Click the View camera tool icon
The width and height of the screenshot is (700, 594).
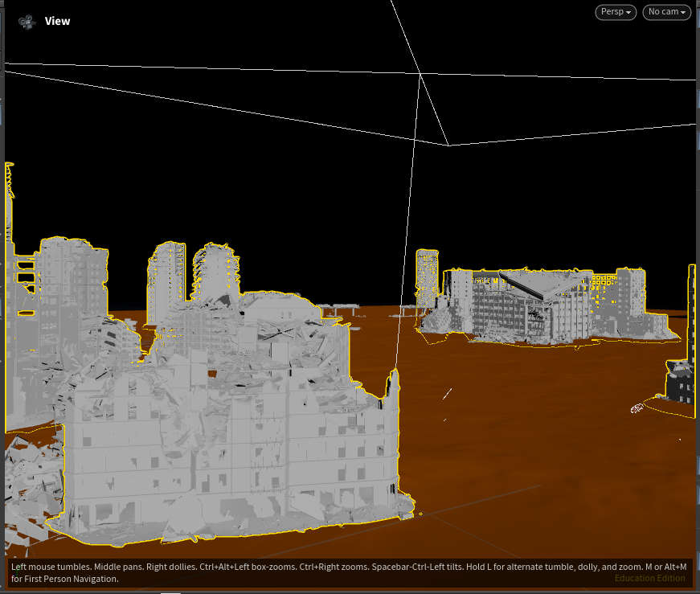click(27, 22)
